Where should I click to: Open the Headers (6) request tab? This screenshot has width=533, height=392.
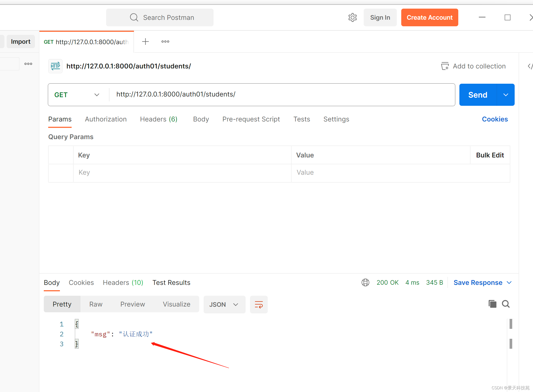(x=159, y=119)
